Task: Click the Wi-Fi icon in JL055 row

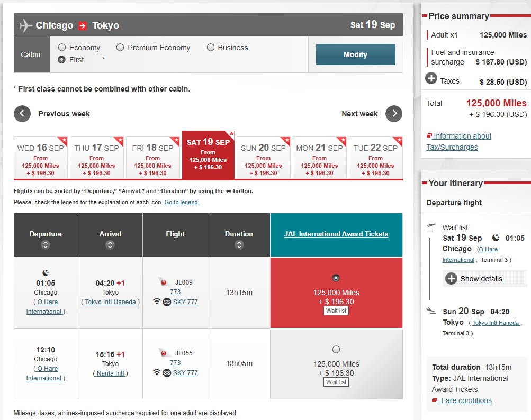Action: (157, 372)
